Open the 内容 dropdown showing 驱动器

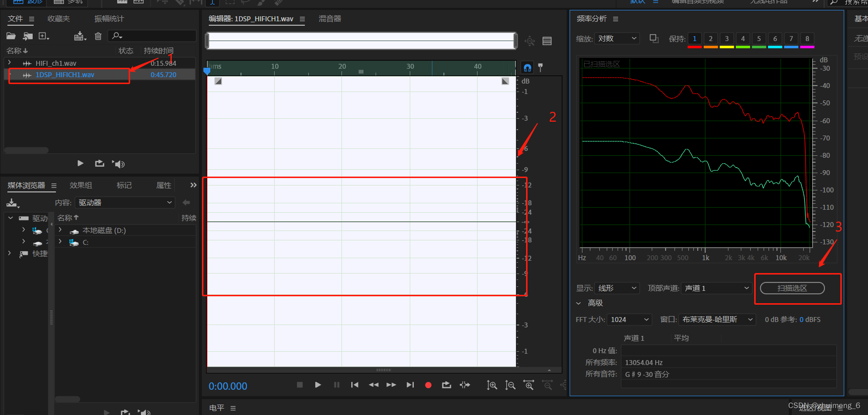[x=125, y=202]
